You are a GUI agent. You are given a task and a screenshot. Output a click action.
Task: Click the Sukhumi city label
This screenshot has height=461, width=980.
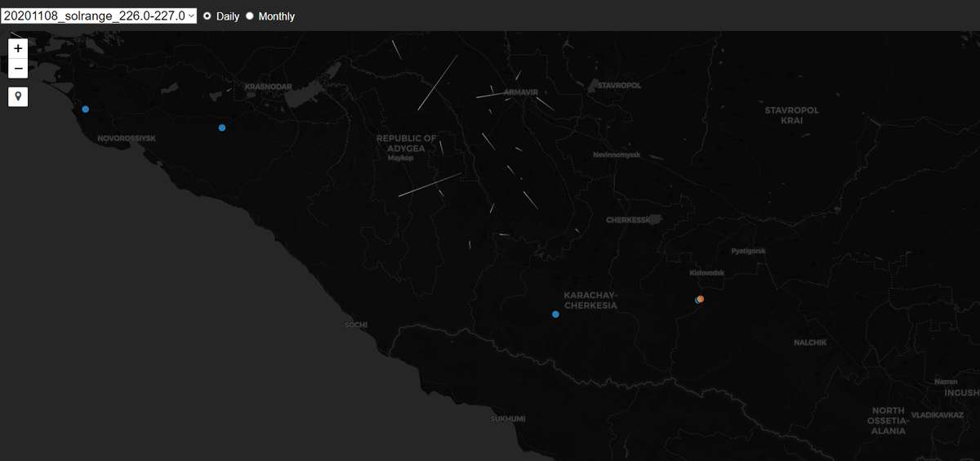point(508,418)
